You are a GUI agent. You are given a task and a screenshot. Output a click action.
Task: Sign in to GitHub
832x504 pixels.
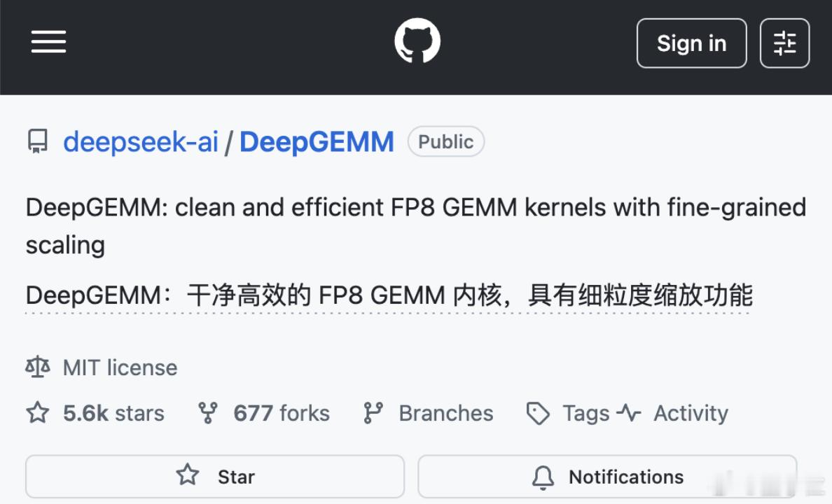691,43
